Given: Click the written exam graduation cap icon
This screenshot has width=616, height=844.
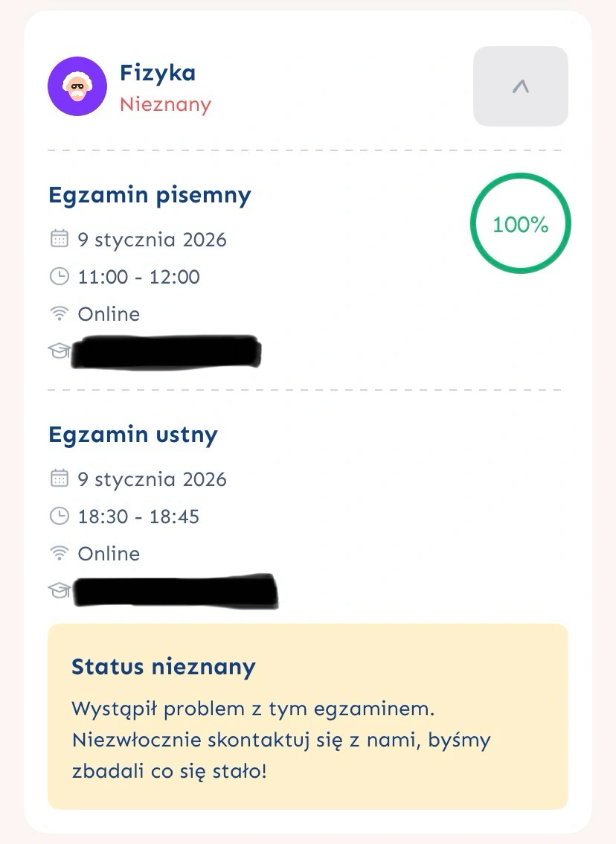Looking at the screenshot, I should tap(59, 351).
